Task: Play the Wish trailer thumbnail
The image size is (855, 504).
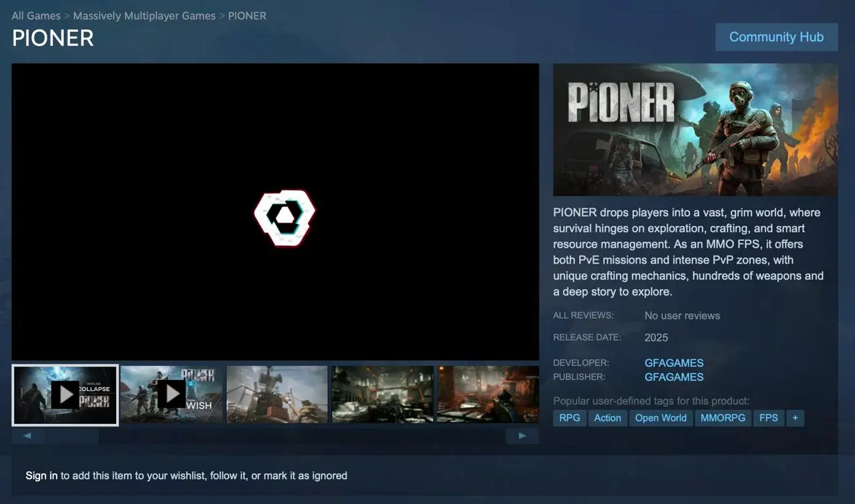Action: click(x=172, y=395)
